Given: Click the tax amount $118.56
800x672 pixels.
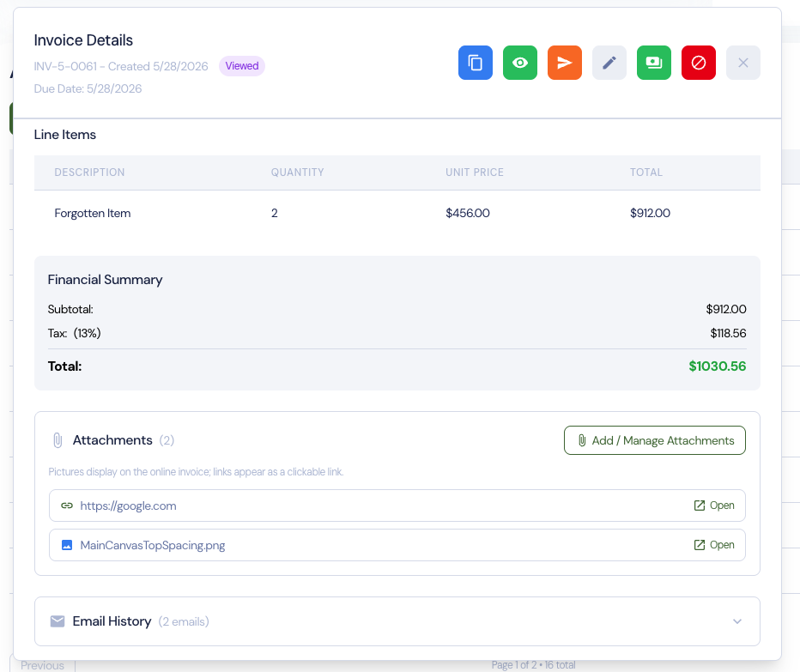Looking at the screenshot, I should point(728,333).
